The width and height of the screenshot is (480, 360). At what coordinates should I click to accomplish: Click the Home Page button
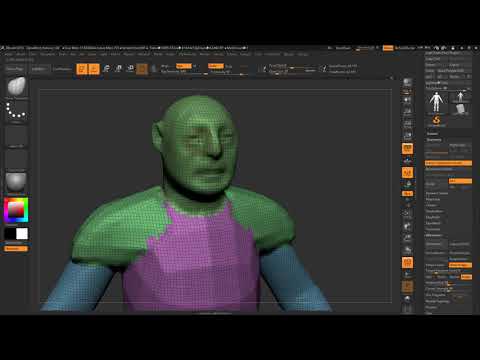[15, 69]
